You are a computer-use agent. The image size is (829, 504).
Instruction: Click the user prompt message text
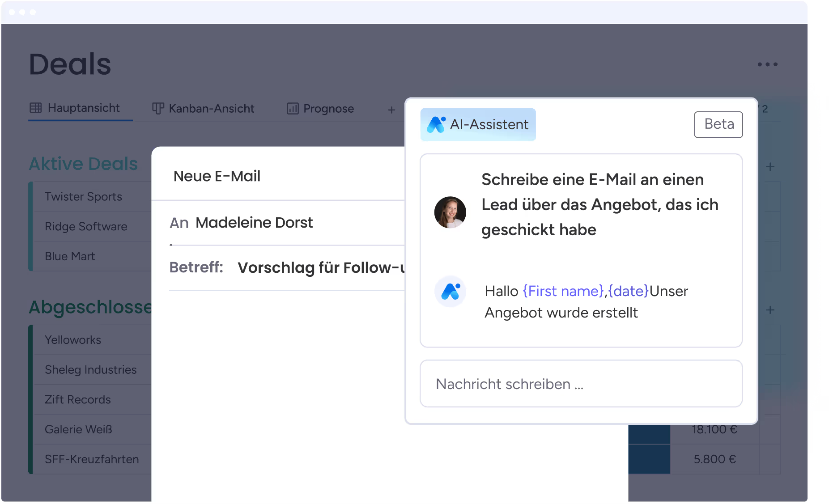click(x=599, y=204)
